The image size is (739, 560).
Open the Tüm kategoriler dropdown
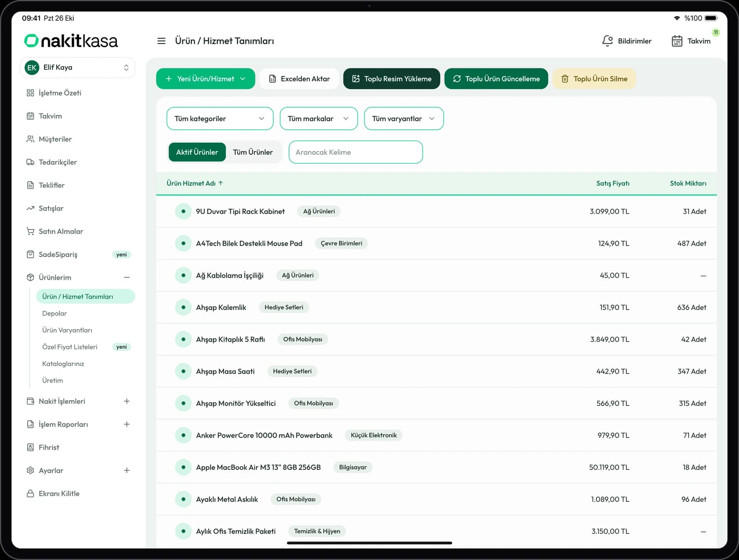click(x=220, y=119)
